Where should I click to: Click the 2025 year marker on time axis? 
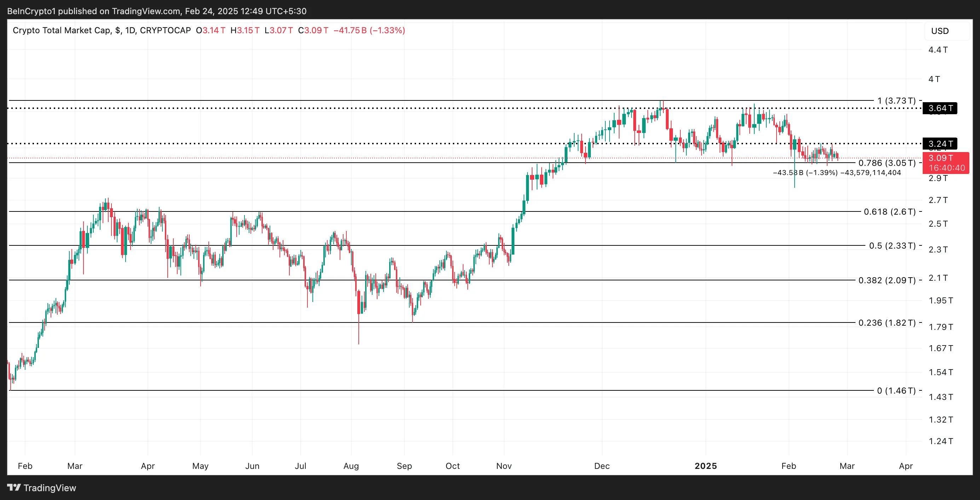(x=705, y=466)
